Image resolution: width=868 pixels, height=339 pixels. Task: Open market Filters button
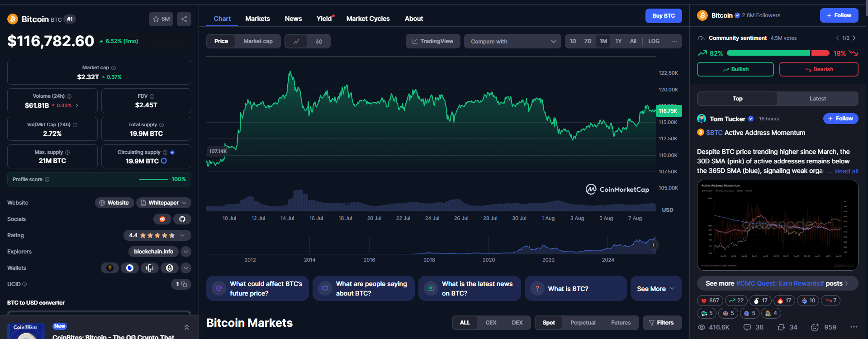click(662, 323)
